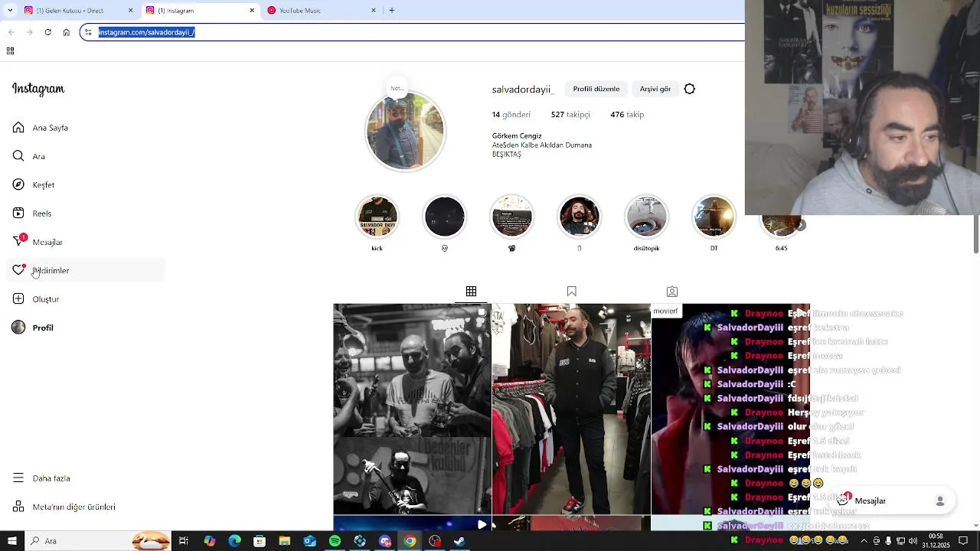Show next highlights with arrow

coord(800,225)
